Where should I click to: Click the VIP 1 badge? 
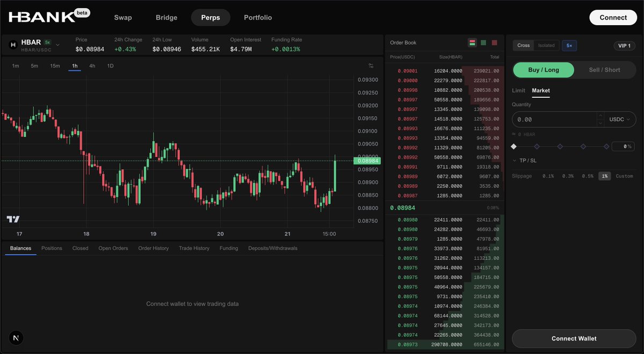click(x=624, y=46)
